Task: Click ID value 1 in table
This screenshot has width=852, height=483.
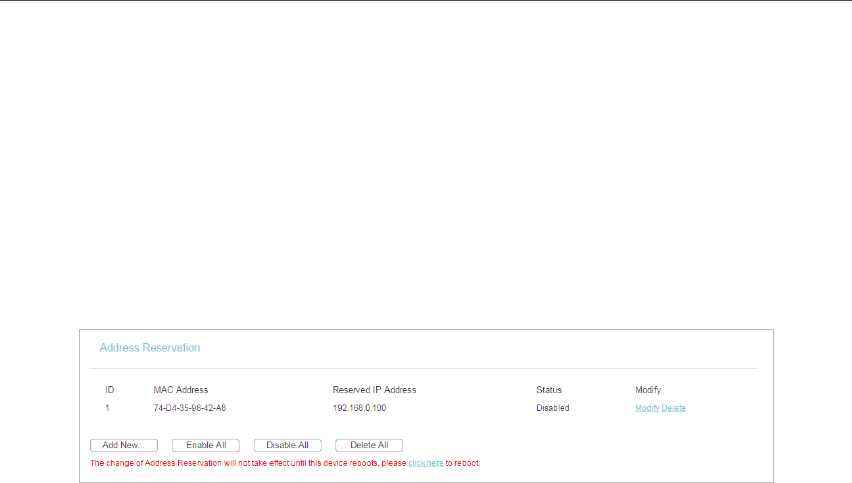Action: (107, 408)
